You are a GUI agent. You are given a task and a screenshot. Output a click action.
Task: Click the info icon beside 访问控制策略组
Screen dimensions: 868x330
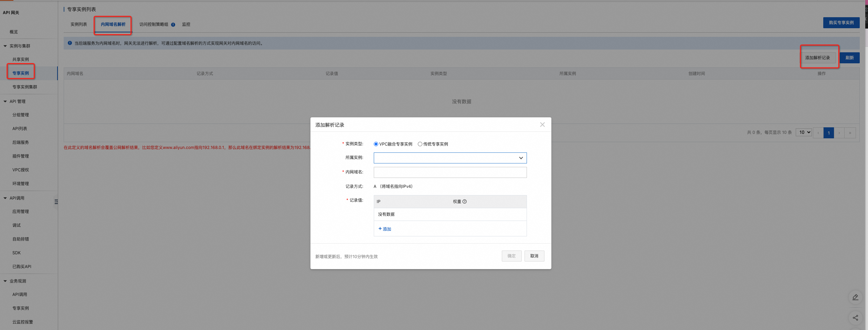tap(173, 24)
